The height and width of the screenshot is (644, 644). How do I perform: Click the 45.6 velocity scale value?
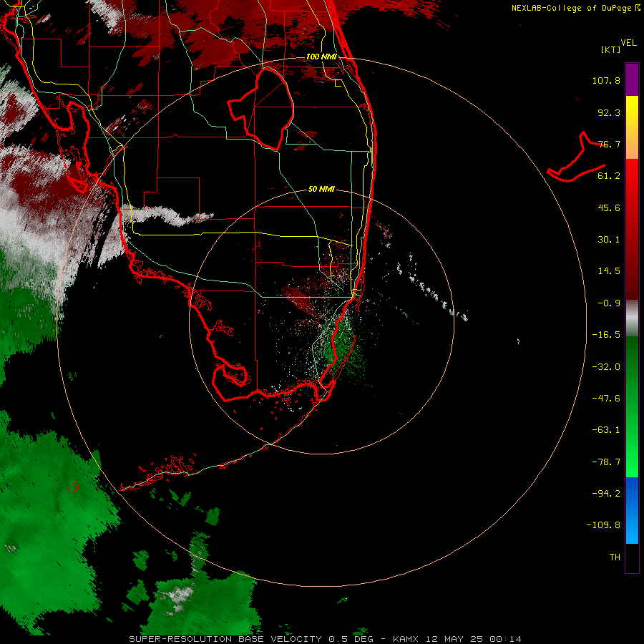pyautogui.click(x=609, y=208)
